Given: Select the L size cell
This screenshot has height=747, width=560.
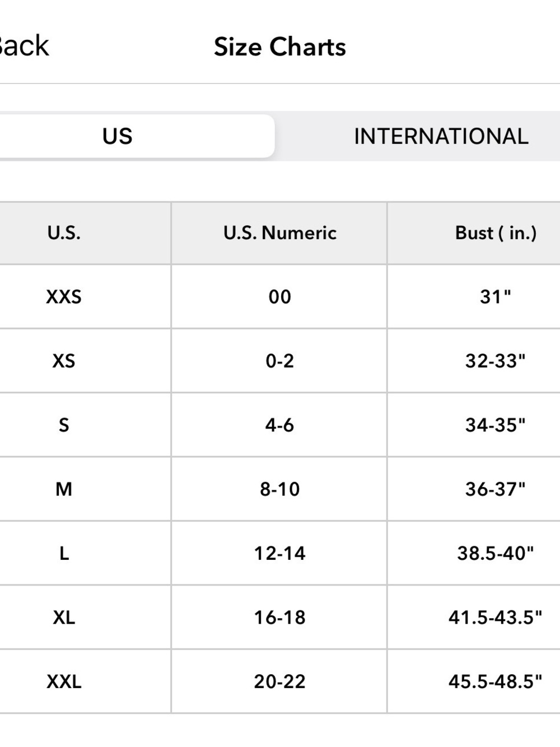Looking at the screenshot, I should pyautogui.click(x=85, y=553).
